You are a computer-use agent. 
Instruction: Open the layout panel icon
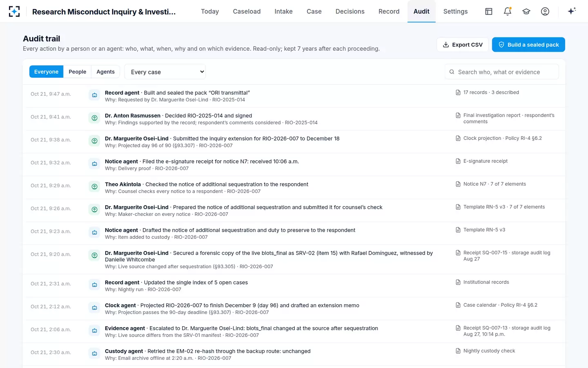pos(489,11)
